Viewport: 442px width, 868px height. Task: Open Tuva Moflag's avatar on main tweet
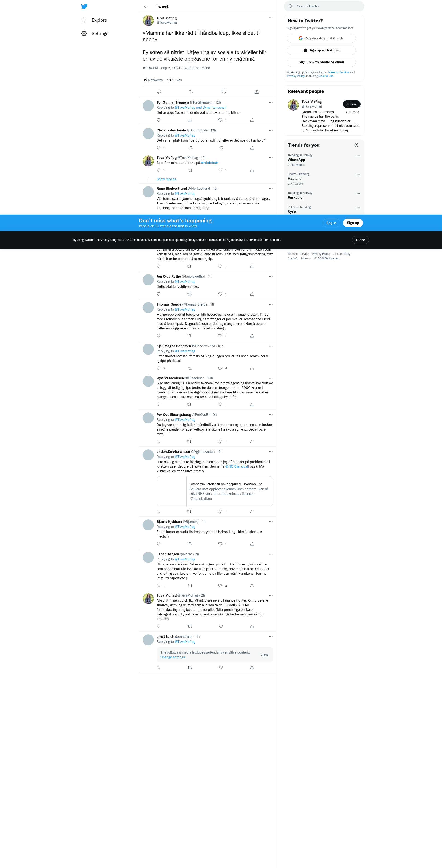148,20
